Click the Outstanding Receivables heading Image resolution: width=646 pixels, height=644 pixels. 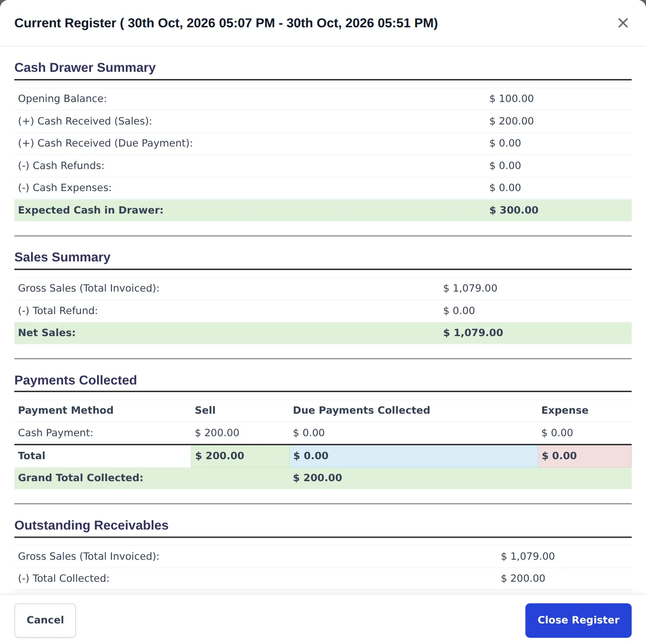click(91, 525)
